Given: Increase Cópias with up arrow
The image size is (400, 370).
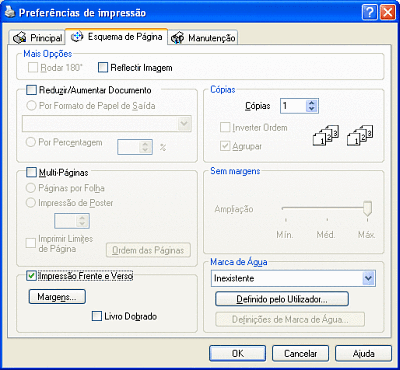Looking at the screenshot, I should (x=312, y=103).
